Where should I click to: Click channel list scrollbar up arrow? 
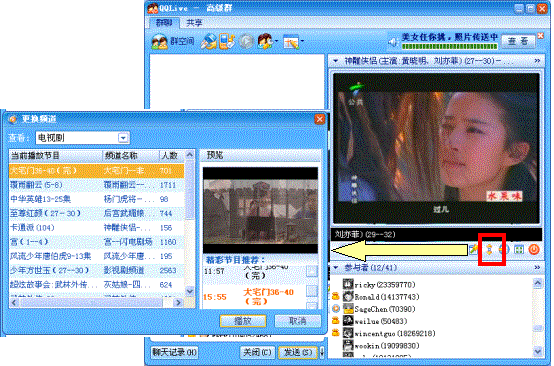point(190,154)
